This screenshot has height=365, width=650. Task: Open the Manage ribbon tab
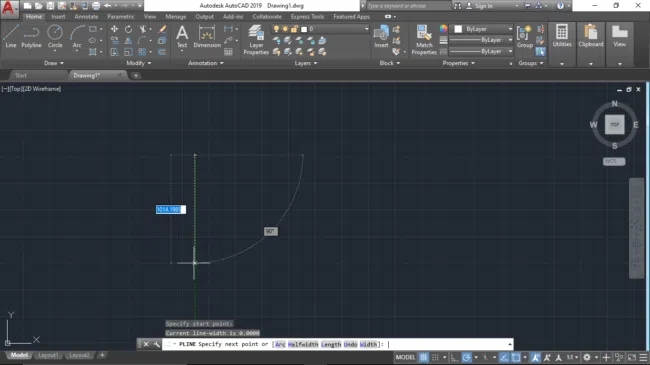(x=176, y=17)
